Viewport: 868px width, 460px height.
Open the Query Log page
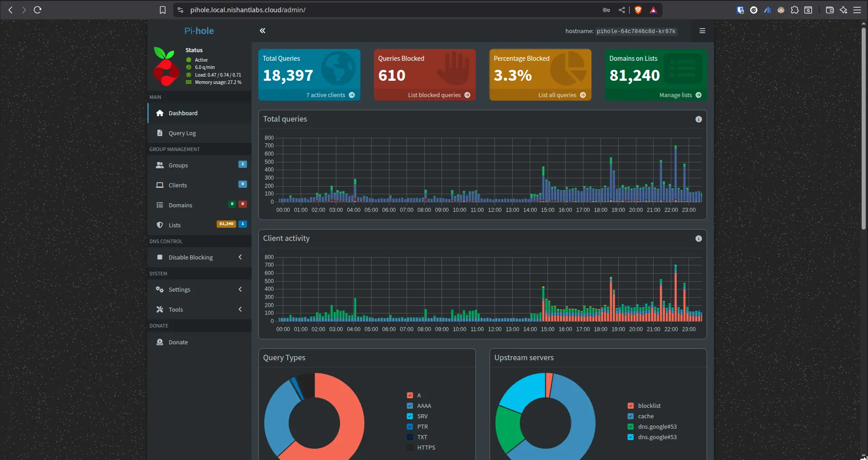[182, 133]
